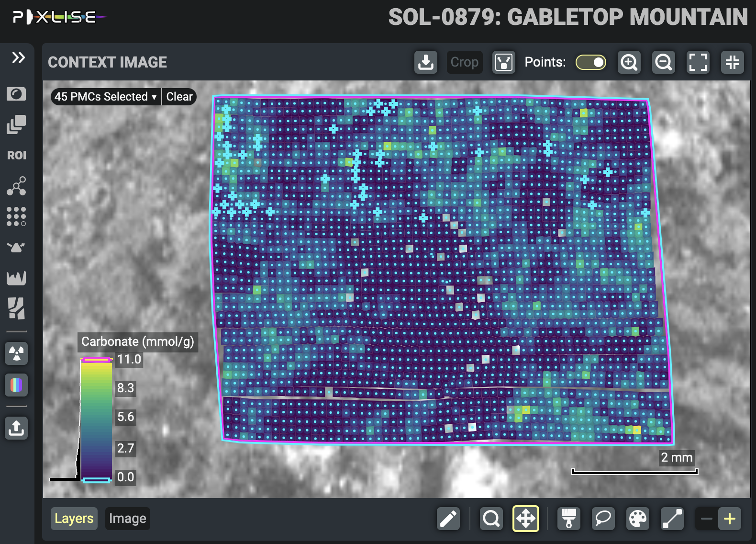Click the Crop button
Image resolution: width=756 pixels, height=544 pixels.
[464, 62]
